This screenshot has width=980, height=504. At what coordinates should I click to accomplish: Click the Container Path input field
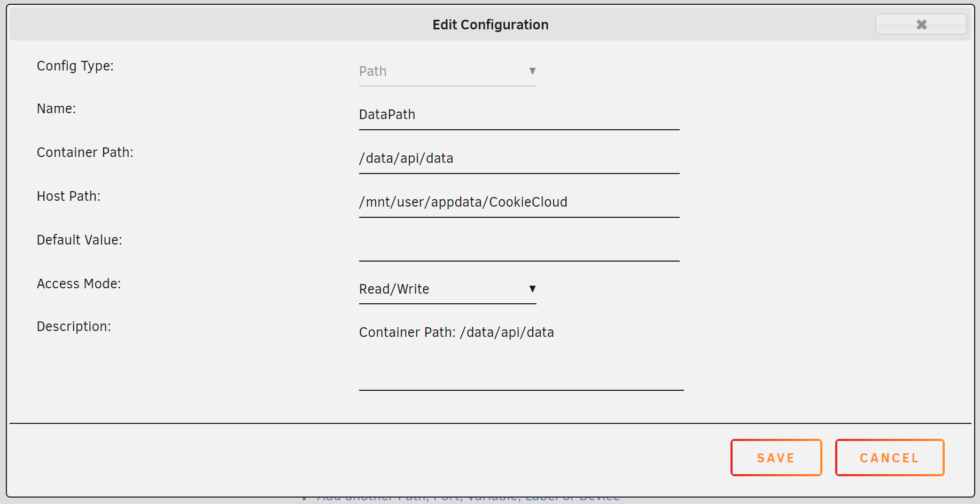click(x=518, y=159)
